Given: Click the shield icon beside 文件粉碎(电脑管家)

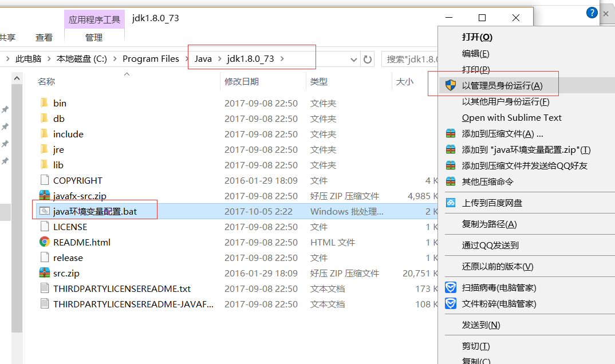Looking at the screenshot, I should pyautogui.click(x=451, y=304).
